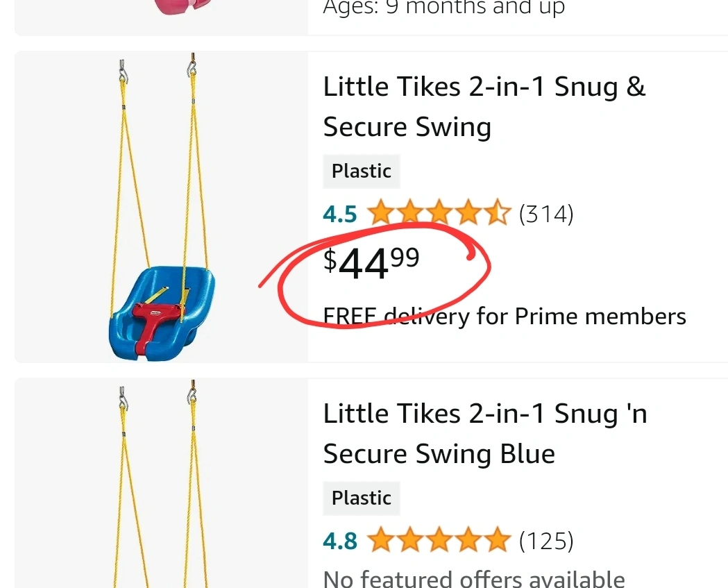View the (125) reviews count
The height and width of the screenshot is (588, 728).
[x=546, y=541]
